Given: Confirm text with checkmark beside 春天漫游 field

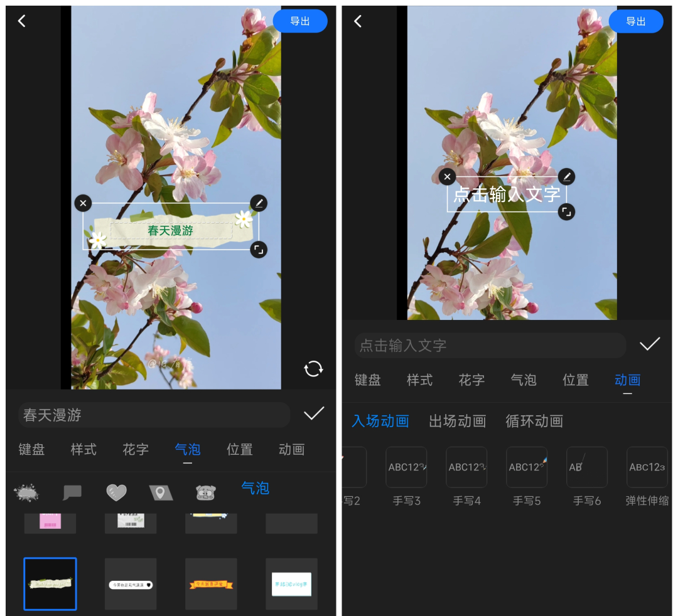Looking at the screenshot, I should click(314, 413).
